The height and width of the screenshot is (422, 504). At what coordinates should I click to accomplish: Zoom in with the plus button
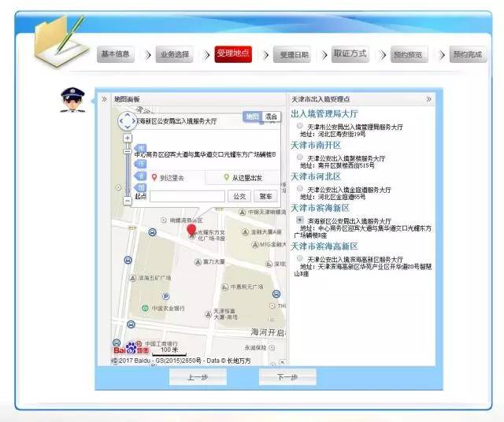[128, 139]
